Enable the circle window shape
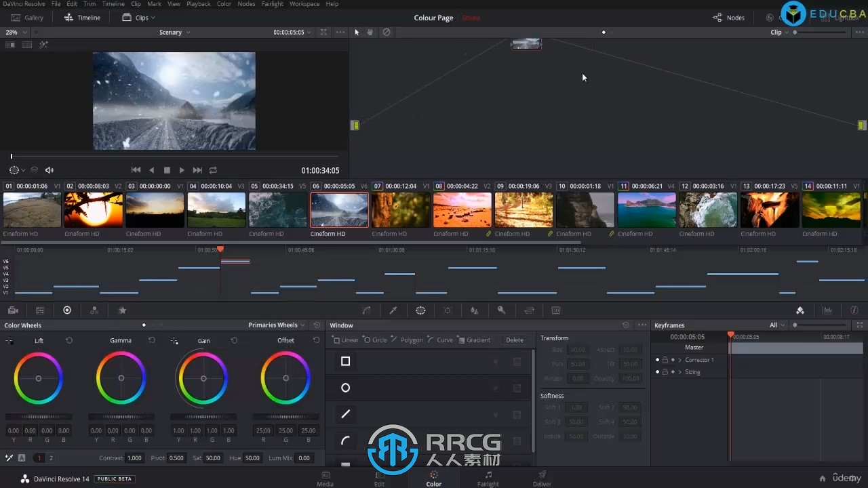The width and height of the screenshot is (868, 488). click(345, 388)
